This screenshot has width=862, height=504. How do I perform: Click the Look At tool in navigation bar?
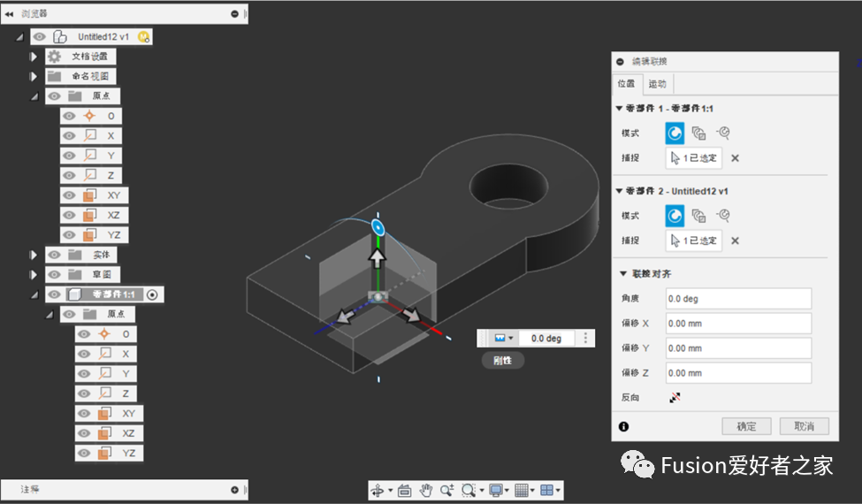(405, 490)
